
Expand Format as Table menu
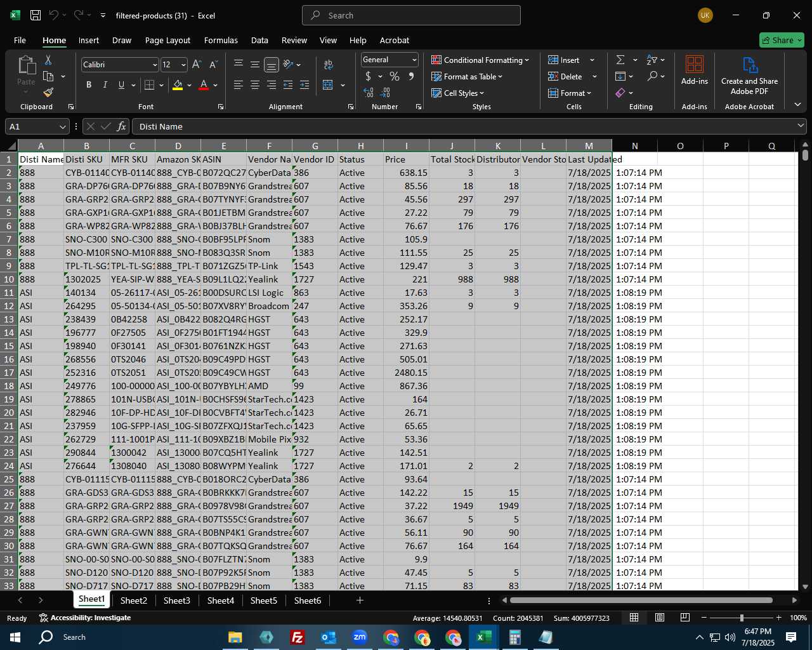point(467,76)
